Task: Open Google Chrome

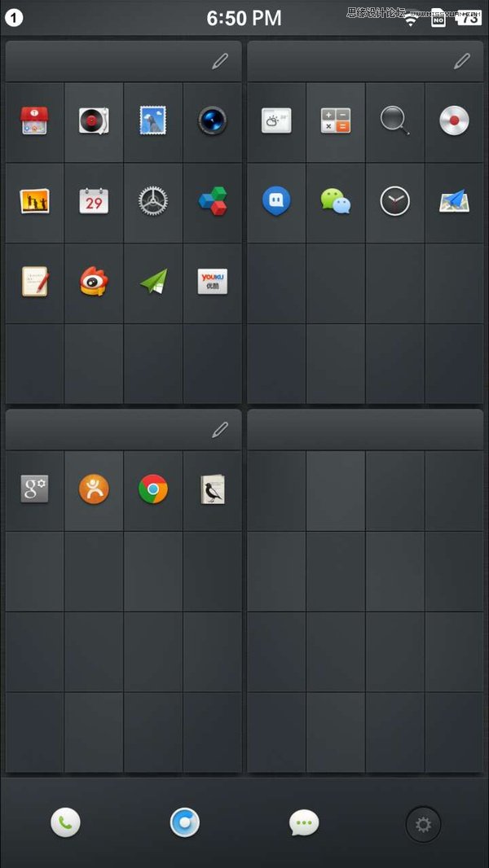Action: [153, 489]
